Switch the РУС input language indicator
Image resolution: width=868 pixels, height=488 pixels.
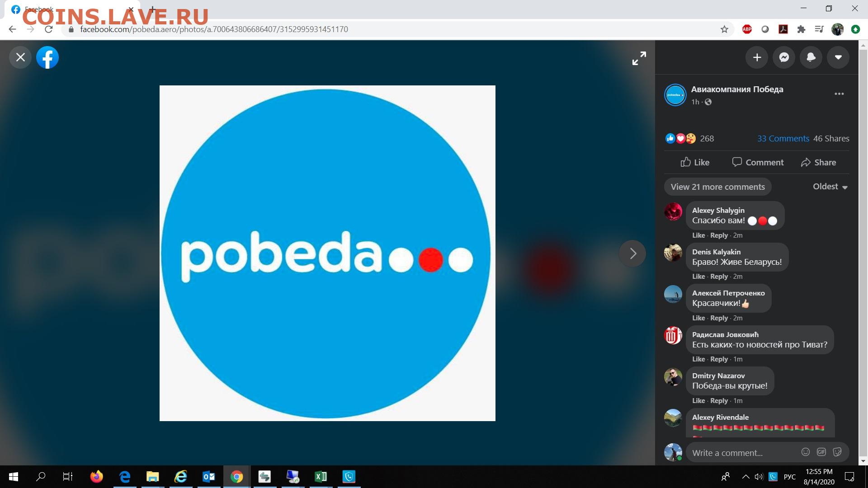pyautogui.click(x=789, y=477)
